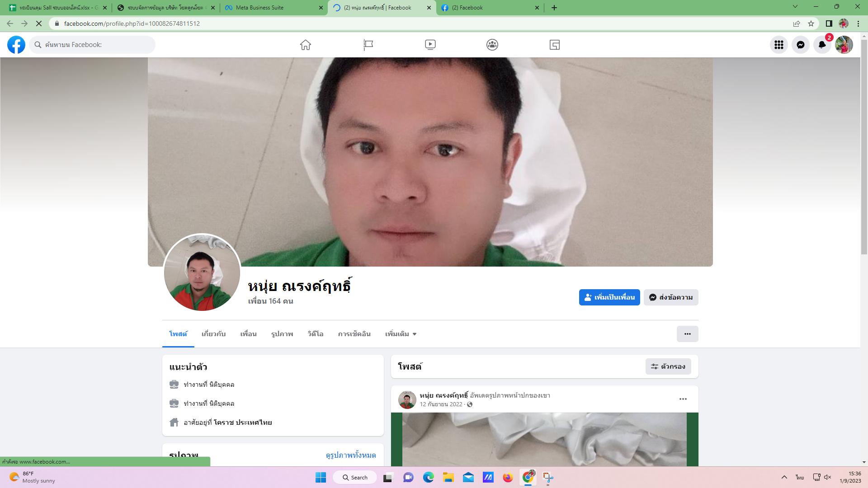Open the profile options three-dots button
This screenshot has width=868, height=488.
tap(687, 334)
